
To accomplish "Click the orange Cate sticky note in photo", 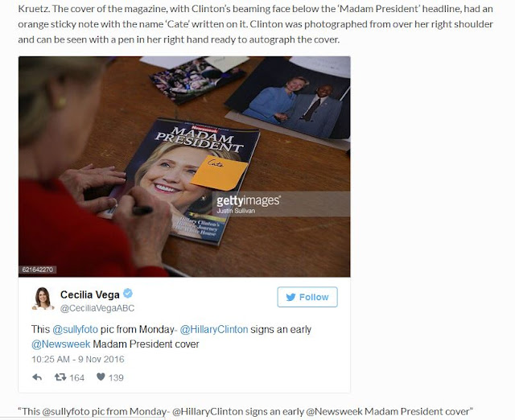I will click(x=219, y=173).
